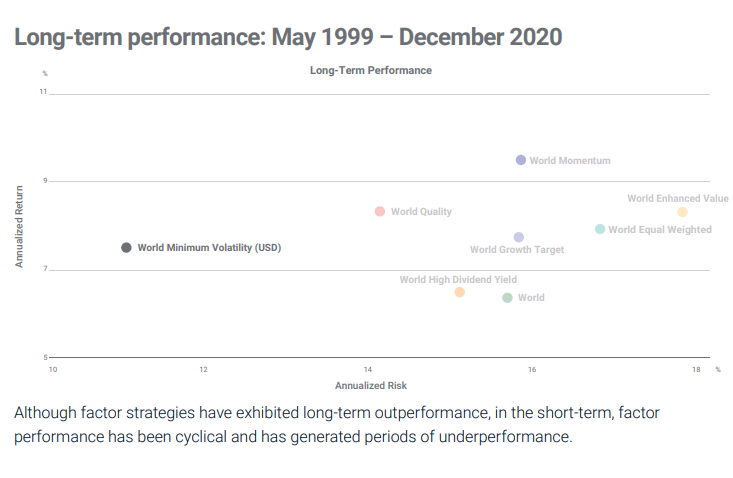
Task: Select the "World Equal Weighted" label
Action: [x=660, y=230]
